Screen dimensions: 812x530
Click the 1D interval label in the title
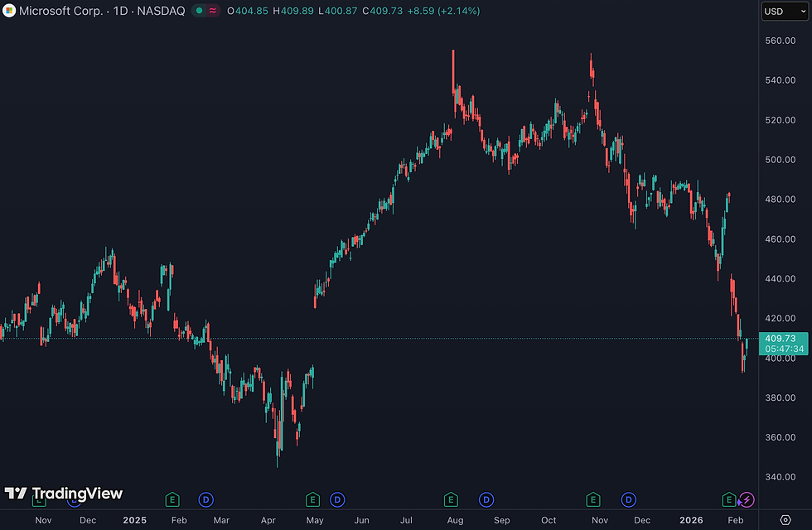click(x=121, y=11)
